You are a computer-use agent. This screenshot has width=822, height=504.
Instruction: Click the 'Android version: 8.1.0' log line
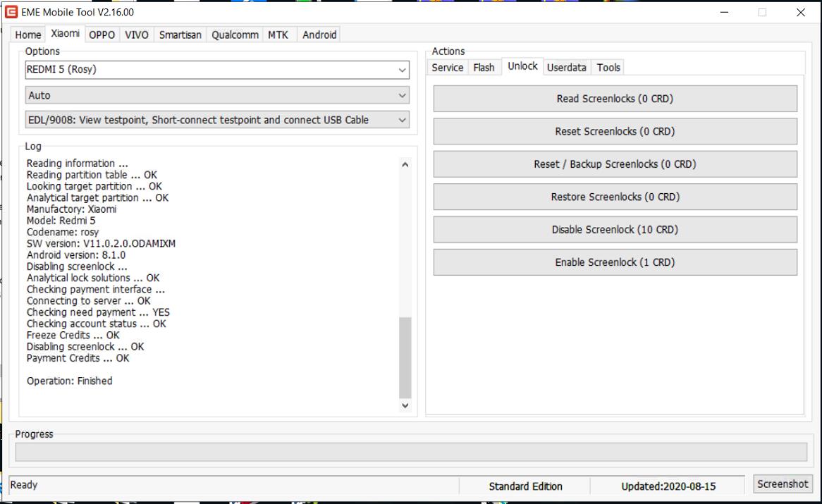(76, 255)
